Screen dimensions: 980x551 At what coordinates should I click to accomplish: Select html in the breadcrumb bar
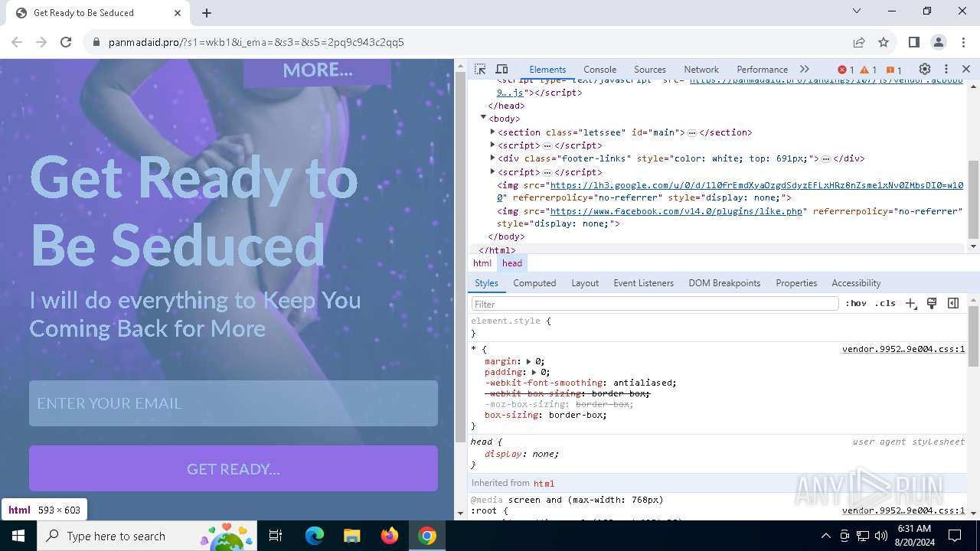482,263
